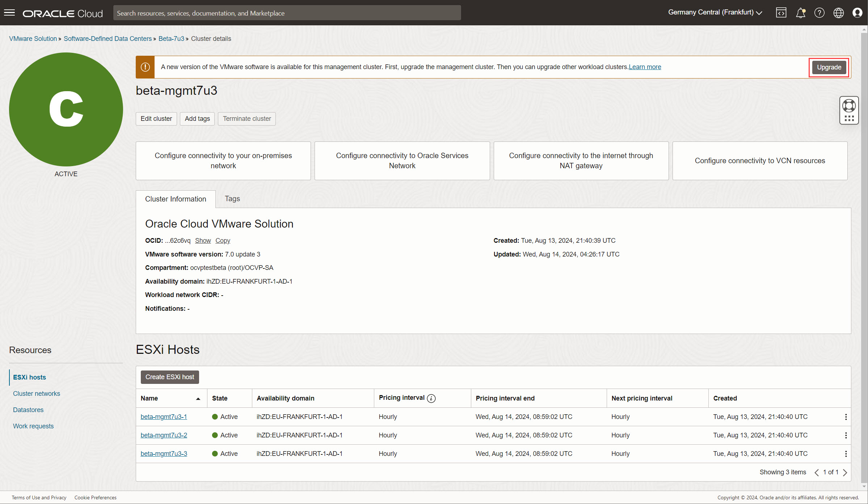This screenshot has height=504, width=868.
Task: Open actions menu for beta-mgmt7u3-1 row
Action: pos(846,417)
